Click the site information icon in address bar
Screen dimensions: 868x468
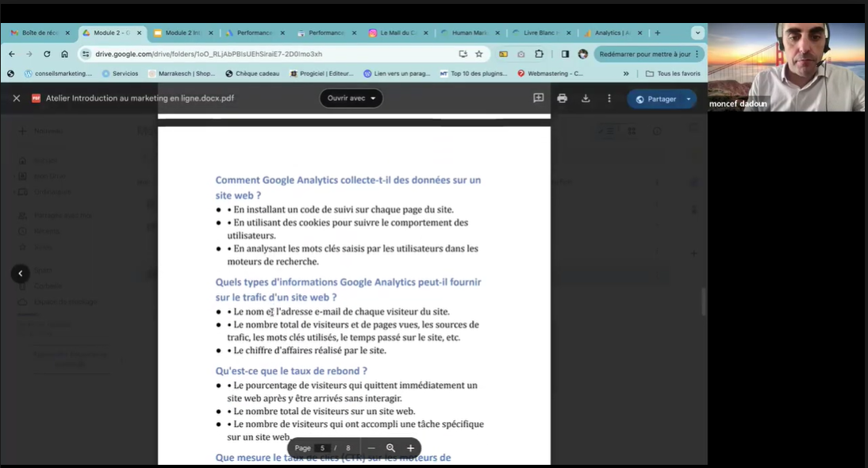pyautogui.click(x=85, y=54)
